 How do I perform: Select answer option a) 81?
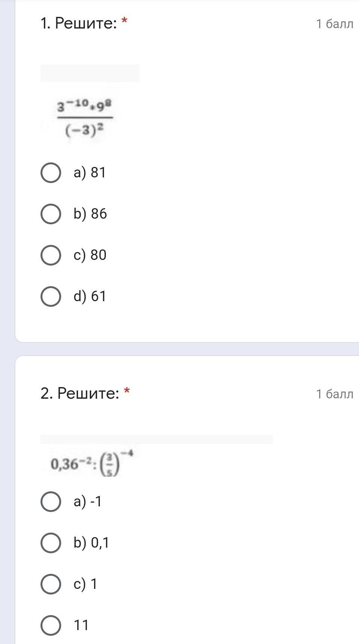click(x=51, y=173)
